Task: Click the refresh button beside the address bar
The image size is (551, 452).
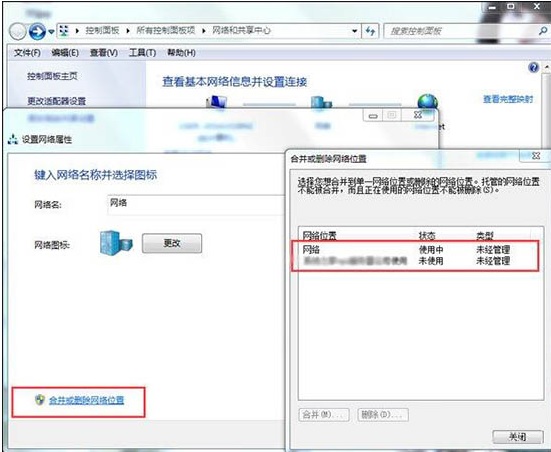Action: 370,31
